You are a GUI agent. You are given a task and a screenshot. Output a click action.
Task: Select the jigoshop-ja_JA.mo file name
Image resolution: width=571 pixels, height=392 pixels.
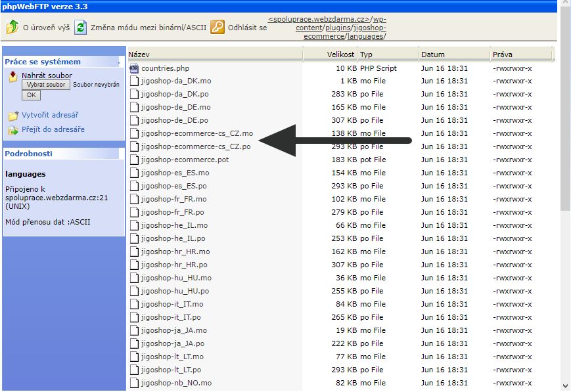(x=174, y=330)
